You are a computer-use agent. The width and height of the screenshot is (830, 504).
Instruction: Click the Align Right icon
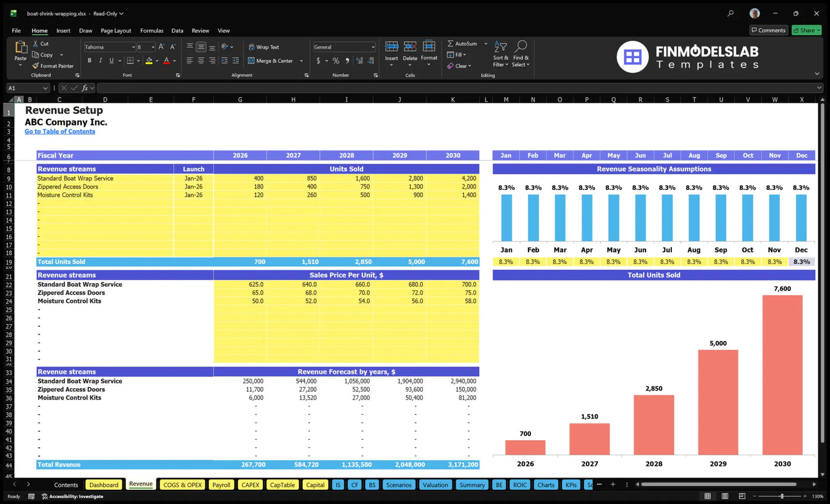pos(213,60)
